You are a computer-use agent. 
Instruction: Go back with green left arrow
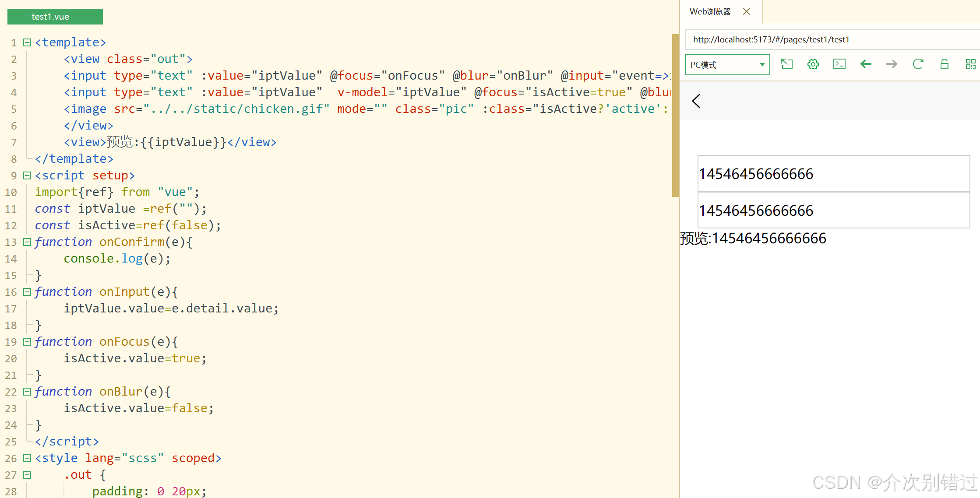point(865,64)
